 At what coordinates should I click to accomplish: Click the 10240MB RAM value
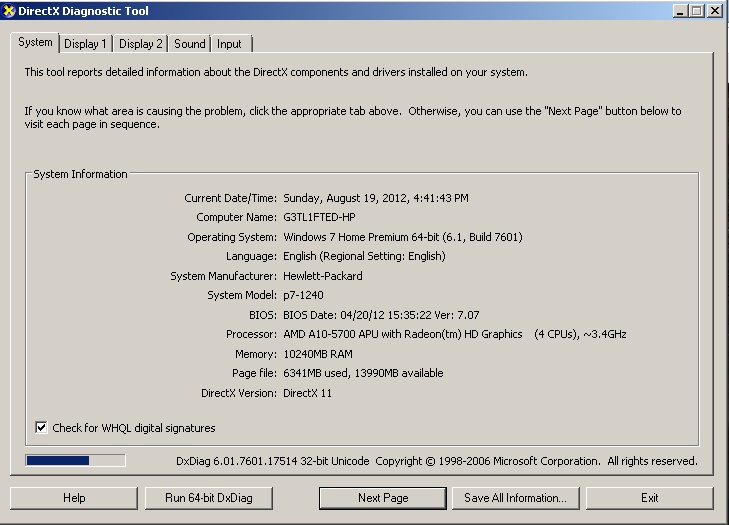[318, 354]
